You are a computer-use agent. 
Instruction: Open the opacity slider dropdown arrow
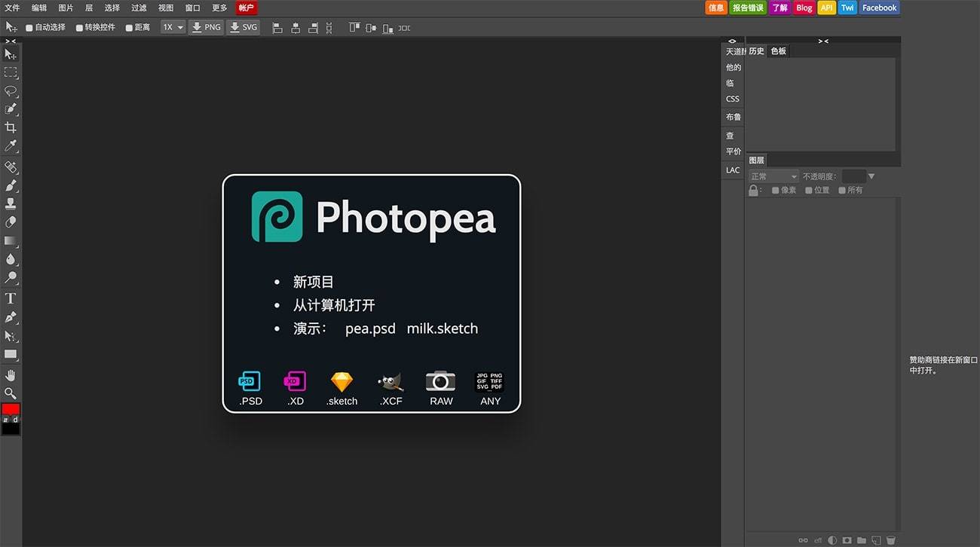[871, 176]
